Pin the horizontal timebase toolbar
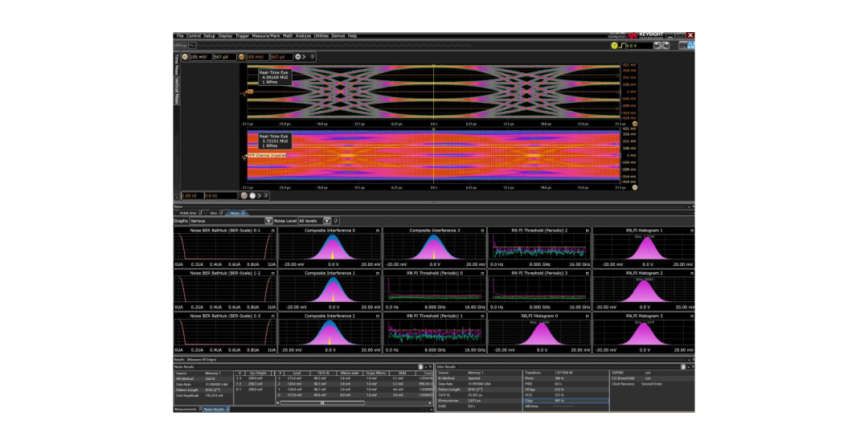The width and height of the screenshot is (868, 445). (266, 196)
